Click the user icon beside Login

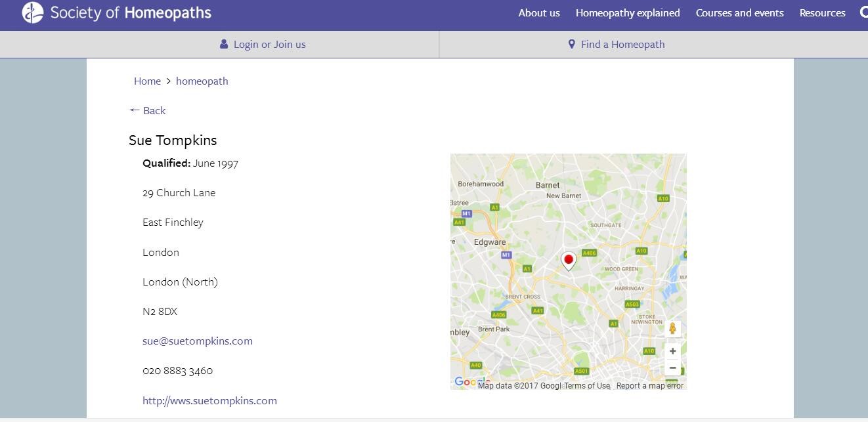point(224,45)
